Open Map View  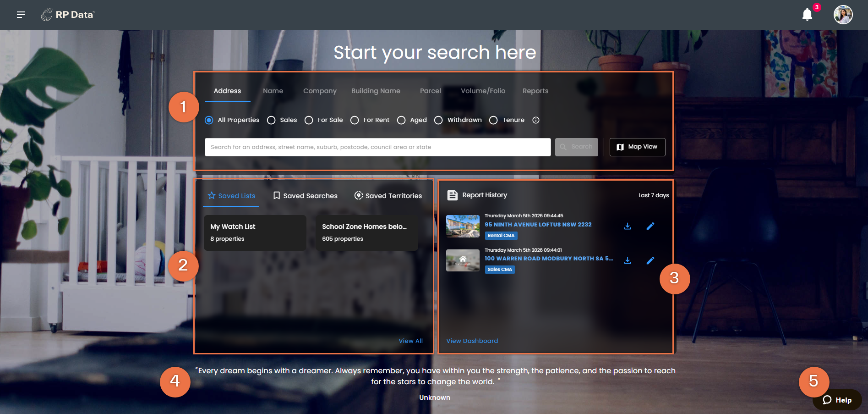637,147
